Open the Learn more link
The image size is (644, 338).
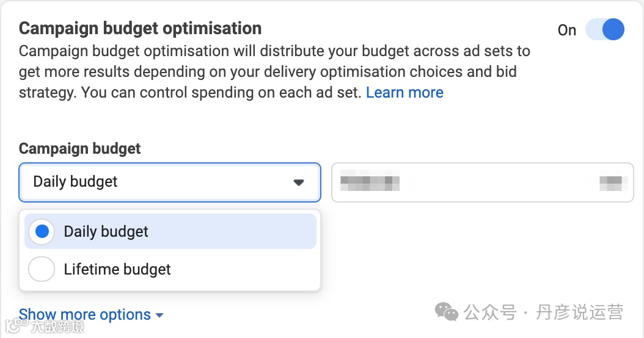pos(404,93)
